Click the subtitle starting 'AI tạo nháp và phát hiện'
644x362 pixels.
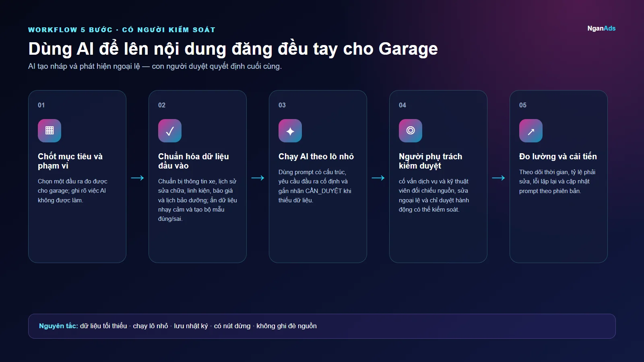pos(155,66)
